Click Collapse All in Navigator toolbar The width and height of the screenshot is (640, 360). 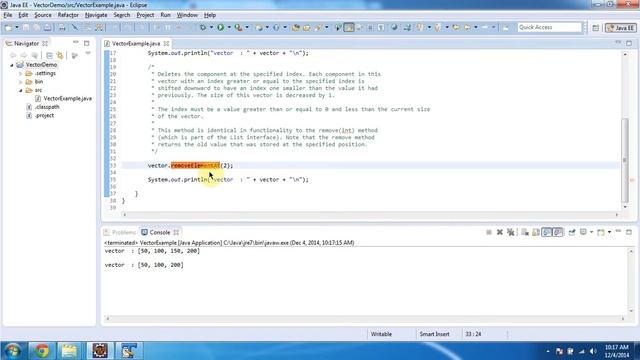click(49, 55)
